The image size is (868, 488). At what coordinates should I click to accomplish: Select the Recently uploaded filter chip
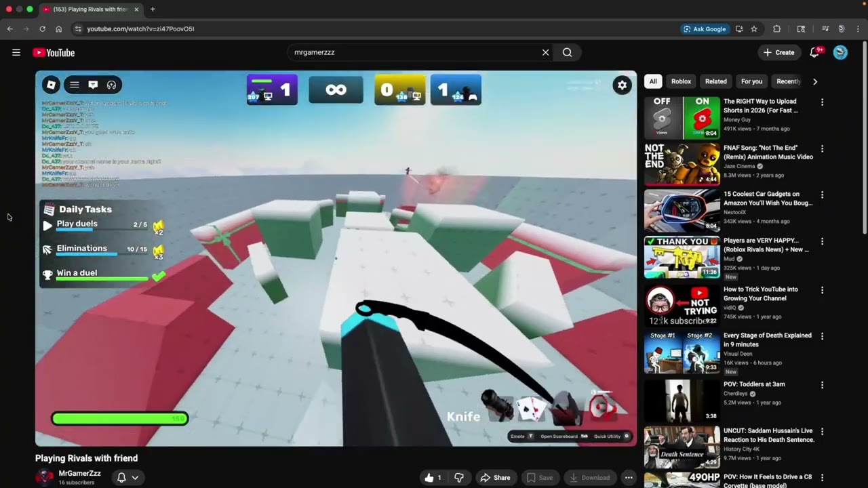[789, 81]
